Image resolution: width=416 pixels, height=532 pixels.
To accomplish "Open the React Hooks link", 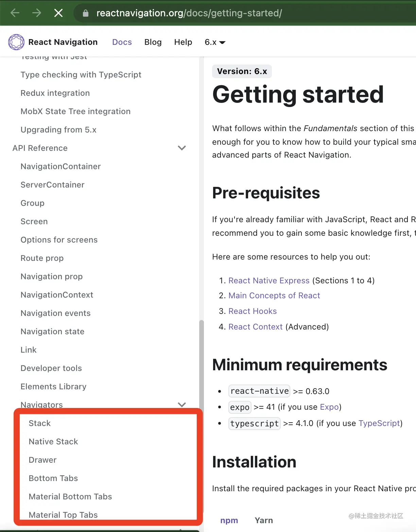I will coord(253,311).
